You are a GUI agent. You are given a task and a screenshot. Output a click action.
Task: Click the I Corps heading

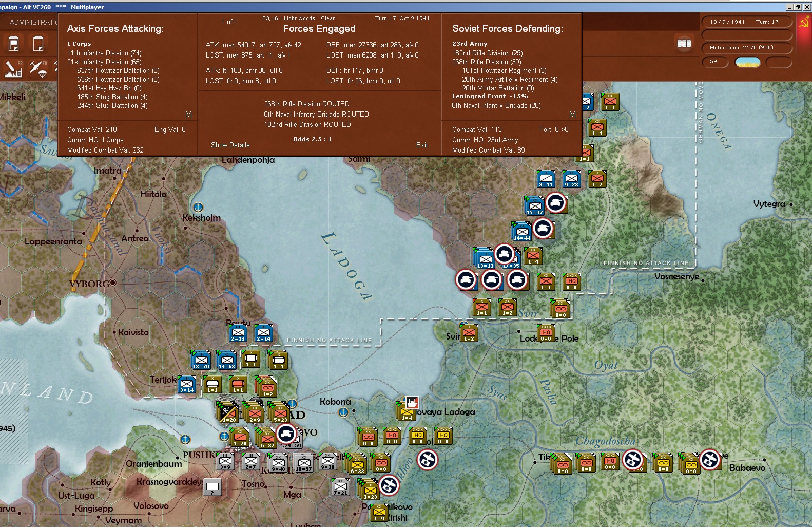tap(79, 44)
